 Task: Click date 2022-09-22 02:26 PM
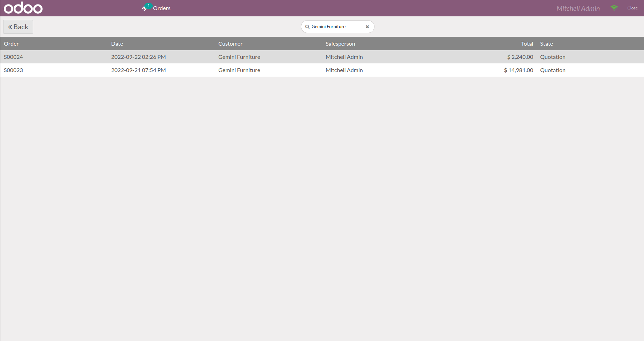[138, 57]
